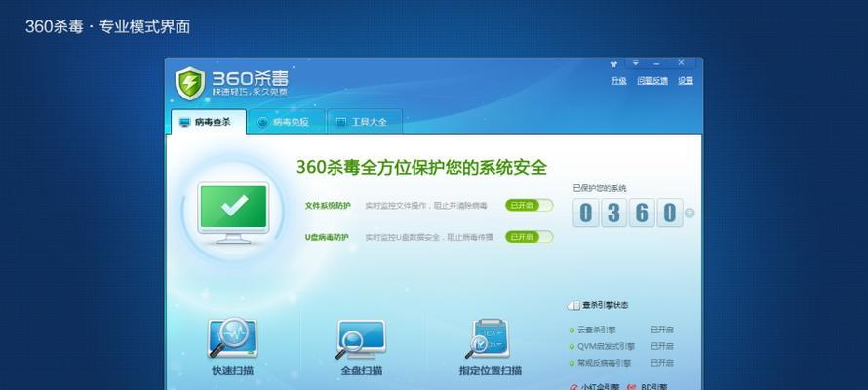Click the QVM启发式引擎 entry
Image resolution: width=868 pixels, height=390 pixels.
click(606, 346)
